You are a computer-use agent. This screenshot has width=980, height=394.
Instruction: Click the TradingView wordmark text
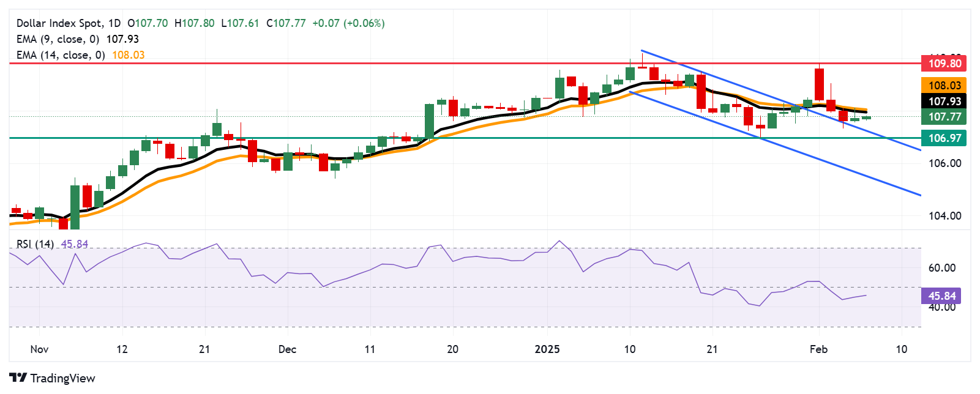(63, 378)
